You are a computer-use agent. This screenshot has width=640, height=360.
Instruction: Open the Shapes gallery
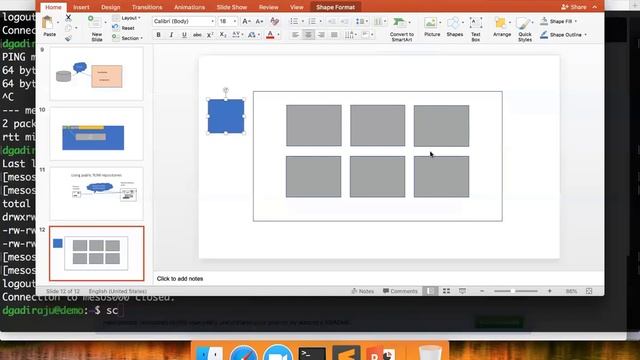coord(454,27)
